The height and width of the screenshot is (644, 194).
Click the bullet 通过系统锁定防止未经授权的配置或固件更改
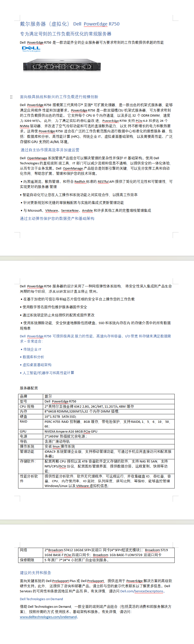[57, 315]
